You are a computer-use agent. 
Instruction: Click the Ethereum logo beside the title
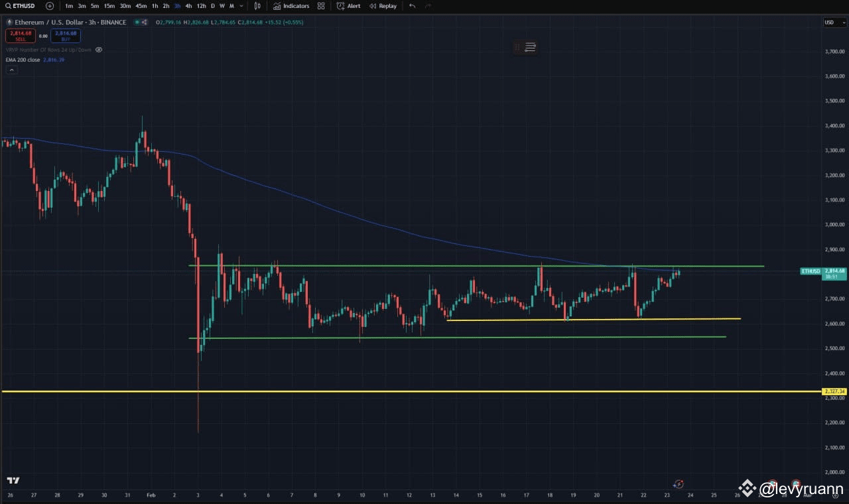[9, 23]
